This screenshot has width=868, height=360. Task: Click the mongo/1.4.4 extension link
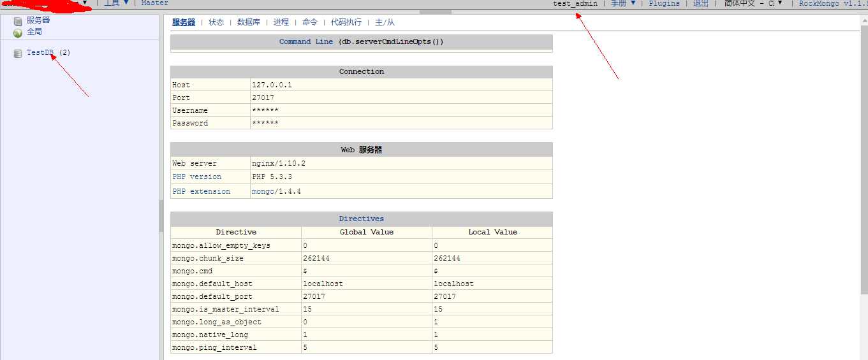point(276,192)
